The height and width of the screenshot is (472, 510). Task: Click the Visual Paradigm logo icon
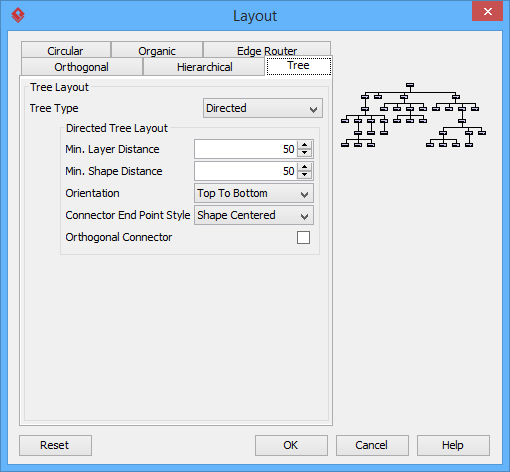click(x=18, y=15)
